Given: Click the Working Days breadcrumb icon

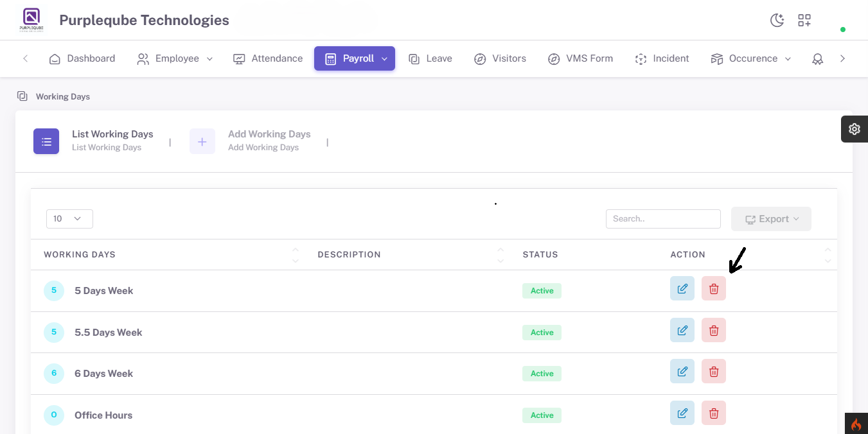Looking at the screenshot, I should pos(22,96).
